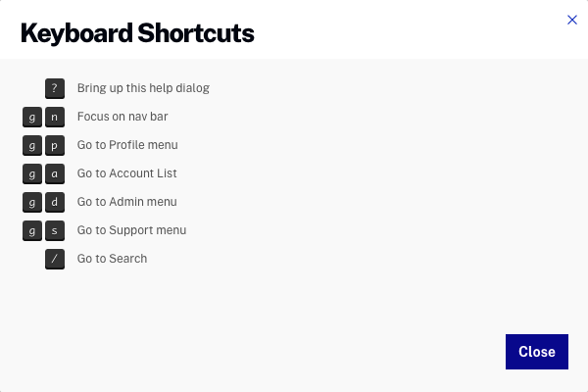Dismiss dialog with top-right X icon
588x392 pixels.
[572, 20]
